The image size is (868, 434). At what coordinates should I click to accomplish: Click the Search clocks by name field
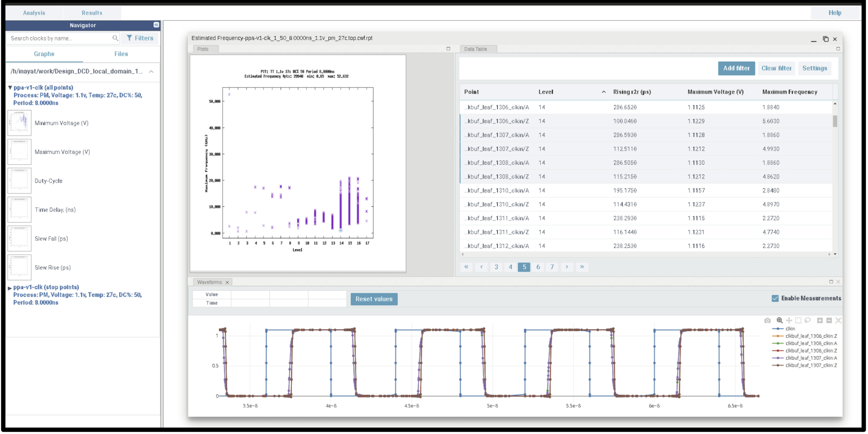pos(59,38)
